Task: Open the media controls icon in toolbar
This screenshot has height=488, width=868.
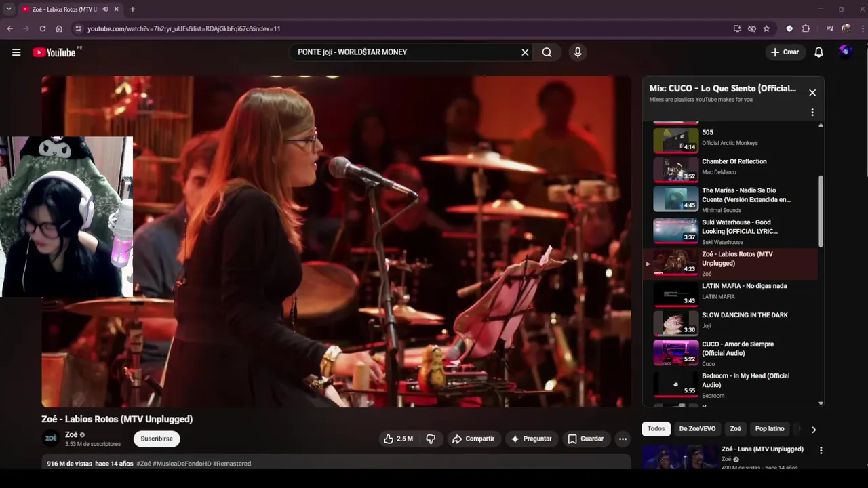Action: coord(830,28)
